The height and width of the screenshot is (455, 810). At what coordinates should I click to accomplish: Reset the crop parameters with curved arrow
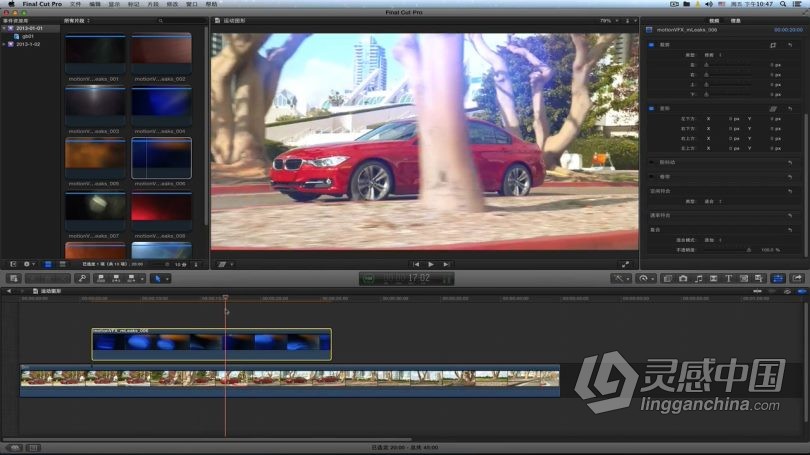pyautogui.click(x=790, y=45)
